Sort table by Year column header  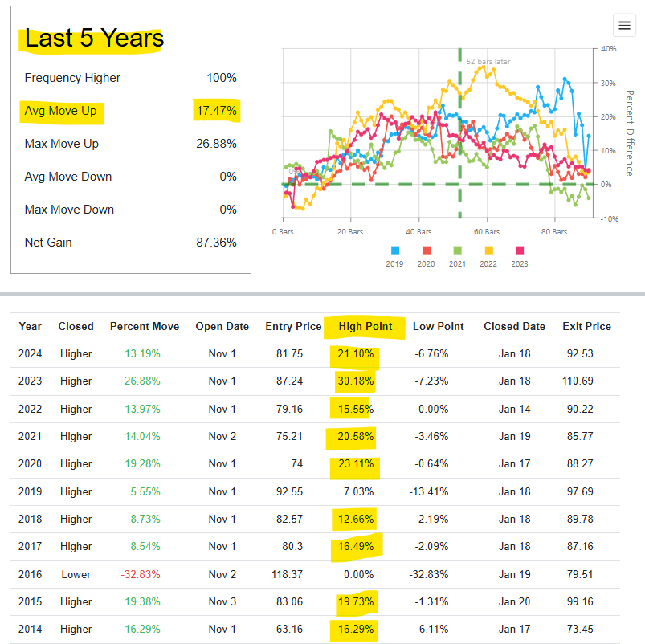pyautogui.click(x=30, y=326)
